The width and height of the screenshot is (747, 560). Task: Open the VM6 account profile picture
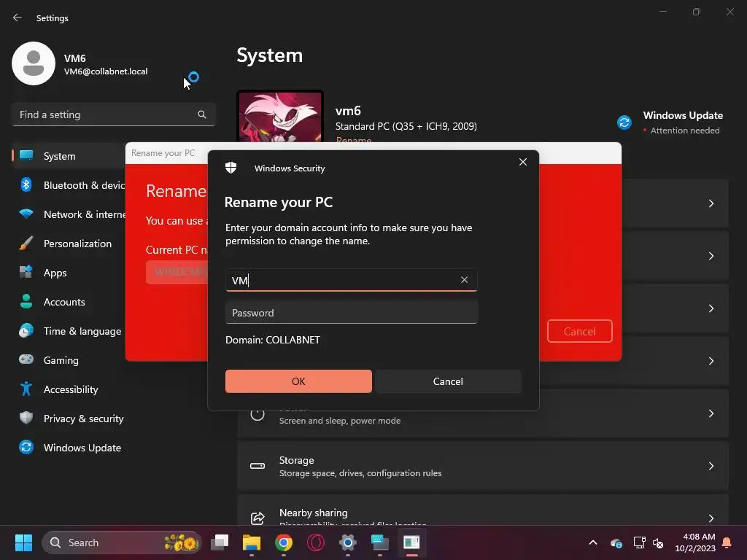tap(34, 63)
